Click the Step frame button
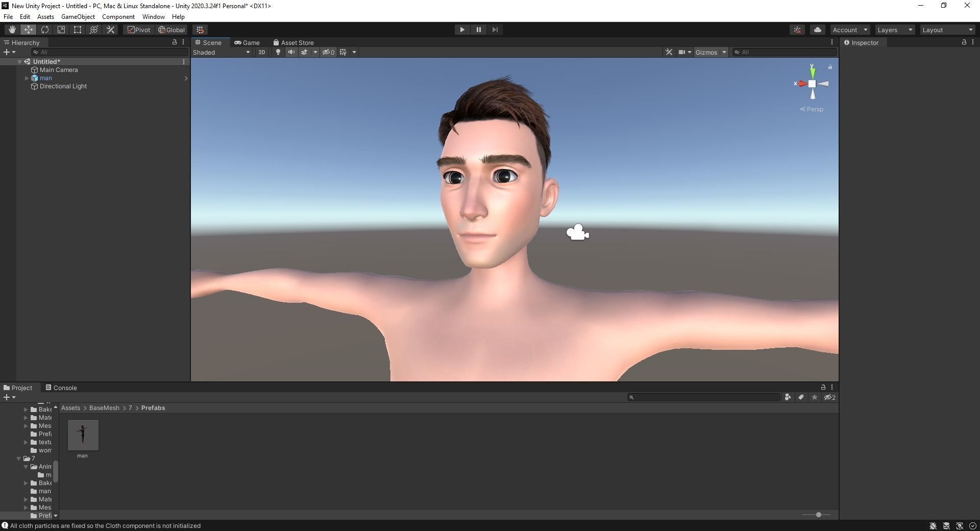980x531 pixels. [495, 30]
